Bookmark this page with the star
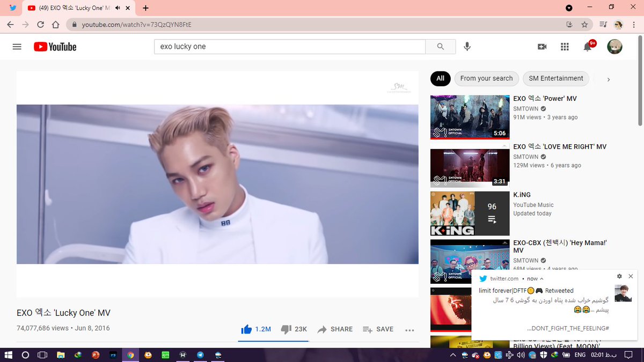This screenshot has width=644, height=362. tap(584, 25)
